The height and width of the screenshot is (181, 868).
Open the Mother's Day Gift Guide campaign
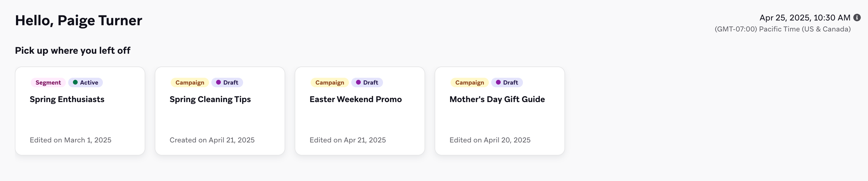coord(497,99)
